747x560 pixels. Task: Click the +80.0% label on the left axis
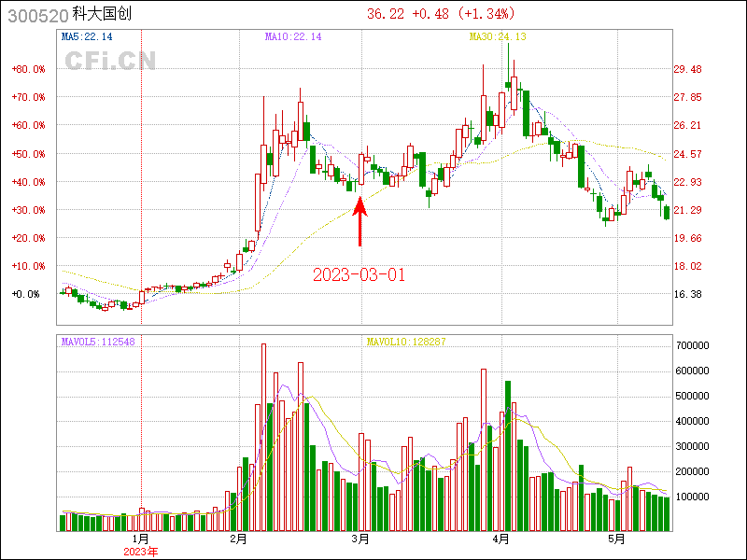(x=28, y=69)
